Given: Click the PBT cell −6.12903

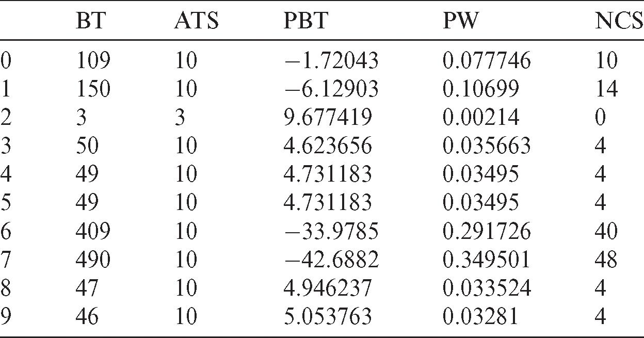Looking at the screenshot, I should tap(331, 90).
